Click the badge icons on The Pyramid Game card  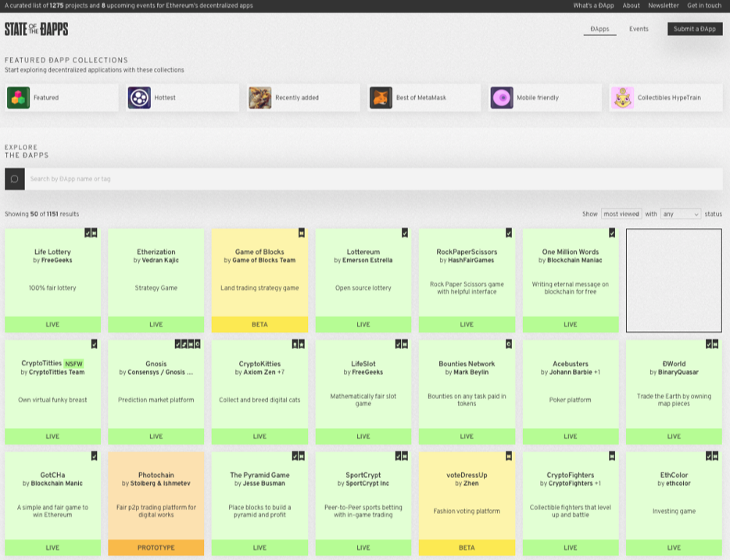[x=299, y=456]
